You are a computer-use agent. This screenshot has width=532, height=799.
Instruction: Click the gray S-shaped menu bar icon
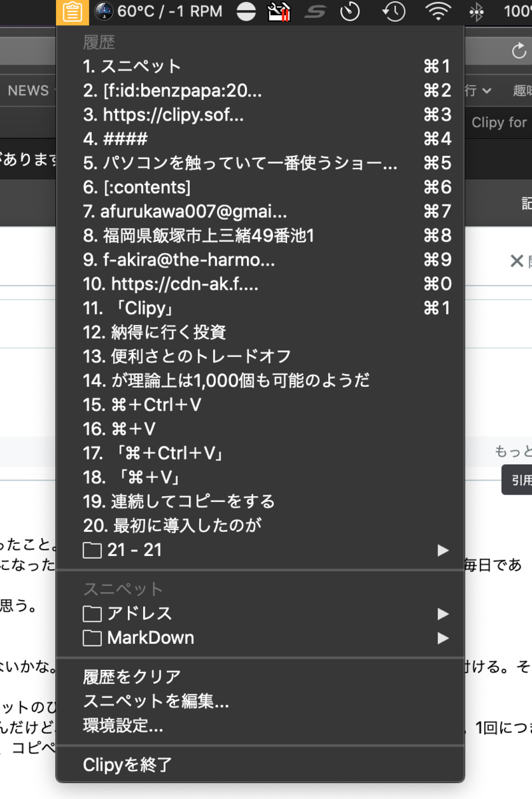315,11
